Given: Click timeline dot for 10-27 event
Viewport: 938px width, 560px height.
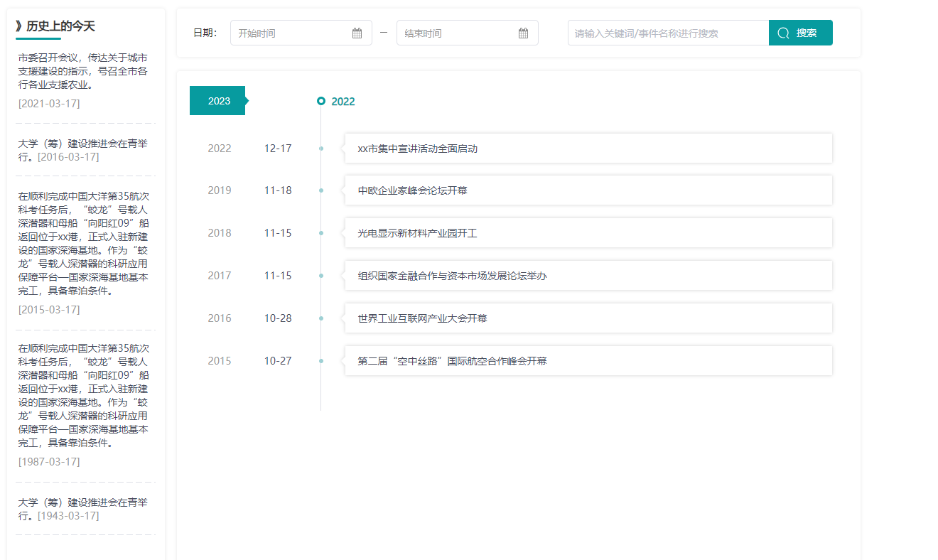Looking at the screenshot, I should [x=321, y=361].
